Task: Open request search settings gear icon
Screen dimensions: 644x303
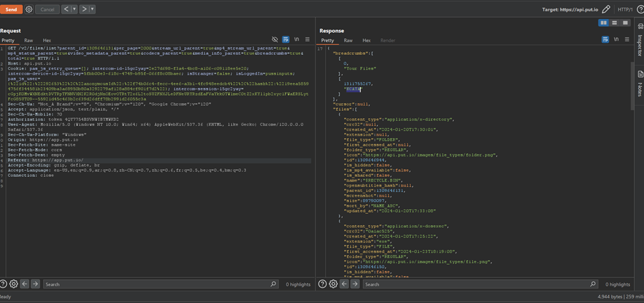Action: point(13,284)
